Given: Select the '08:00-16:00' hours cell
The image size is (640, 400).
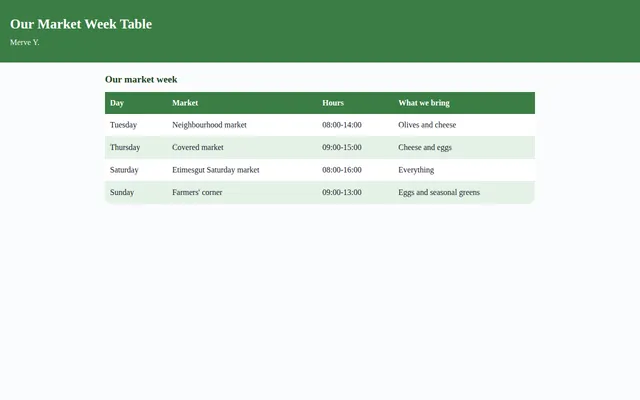Looking at the screenshot, I should tap(355, 170).
